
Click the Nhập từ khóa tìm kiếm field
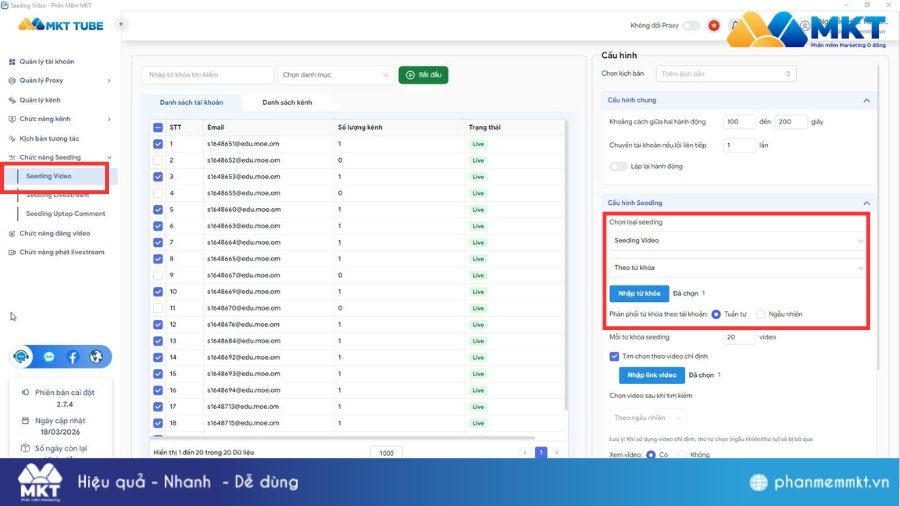pos(207,75)
